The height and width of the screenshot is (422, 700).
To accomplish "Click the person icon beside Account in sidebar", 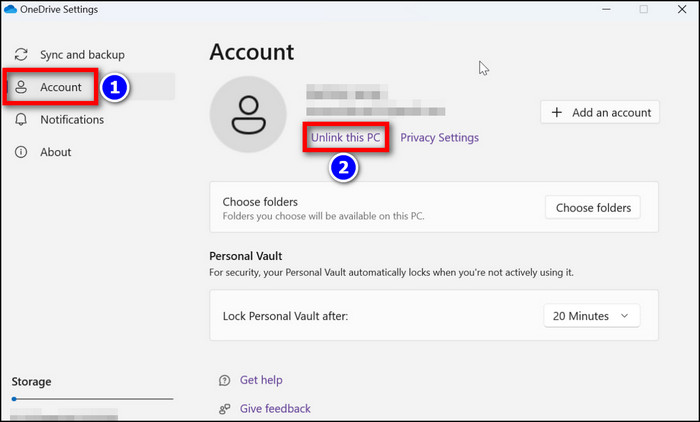I will pos(21,87).
